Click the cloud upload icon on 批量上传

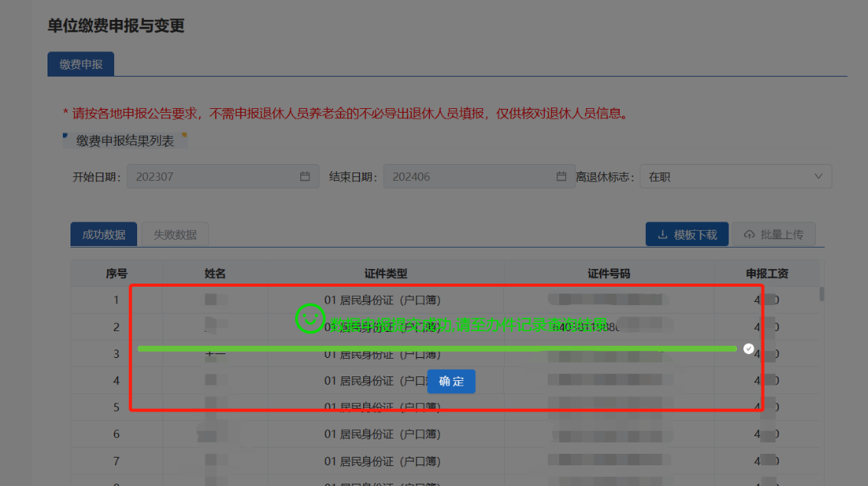[x=749, y=235]
